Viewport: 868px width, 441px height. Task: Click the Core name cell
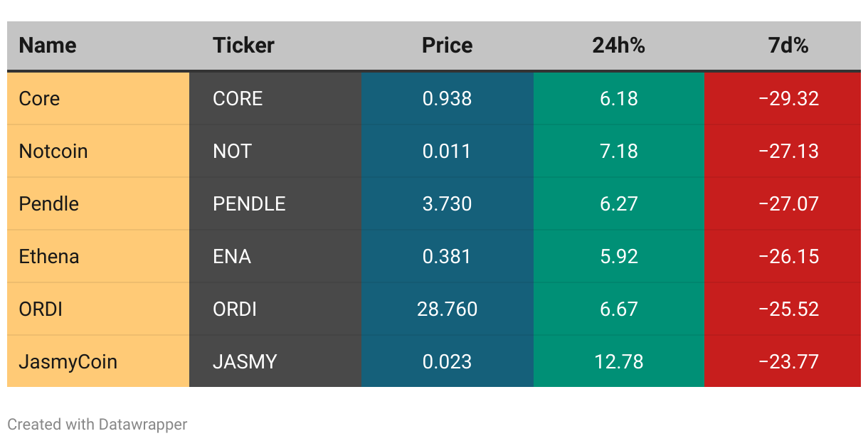tap(40, 98)
